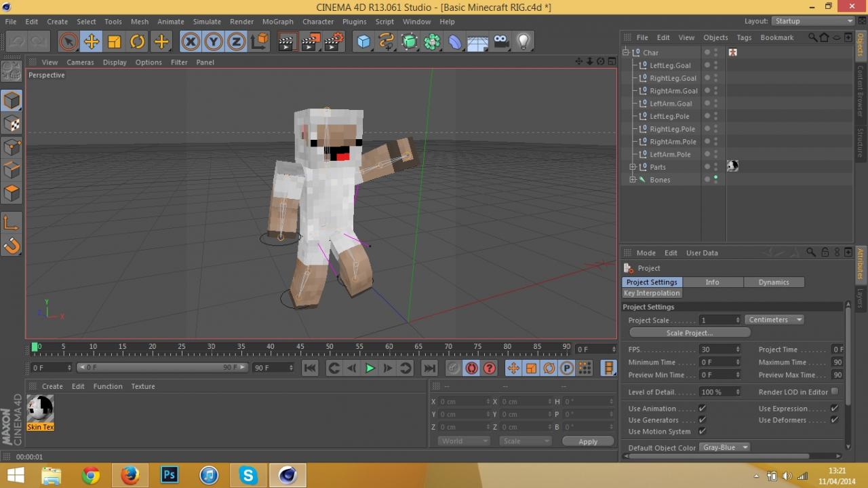Select the Live Selection tool
Viewport: 868px width, 488px height.
[68, 41]
